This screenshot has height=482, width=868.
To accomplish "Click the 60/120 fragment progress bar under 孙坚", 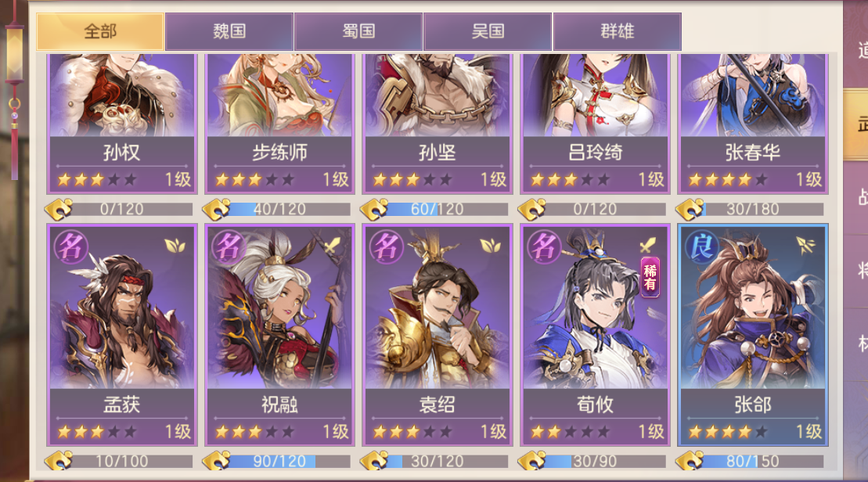I will pyautogui.click(x=438, y=209).
